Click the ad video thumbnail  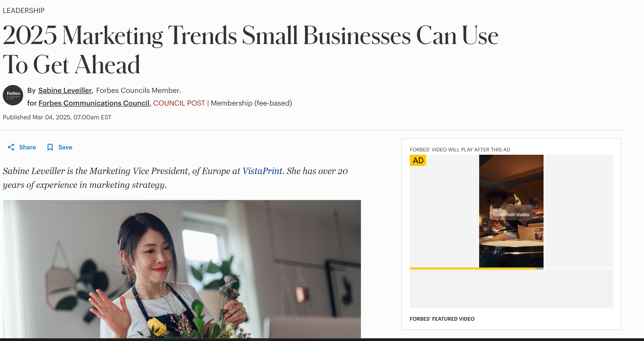(x=511, y=211)
